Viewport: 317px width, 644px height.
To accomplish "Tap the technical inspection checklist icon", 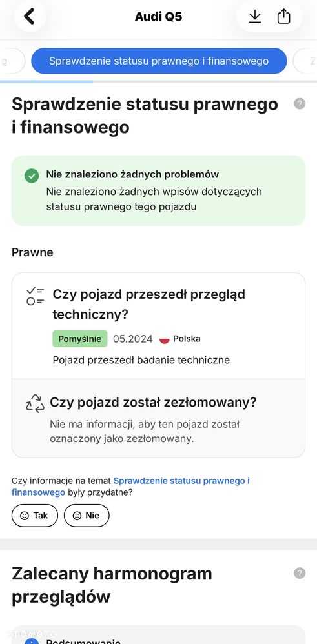I will pyautogui.click(x=36, y=296).
